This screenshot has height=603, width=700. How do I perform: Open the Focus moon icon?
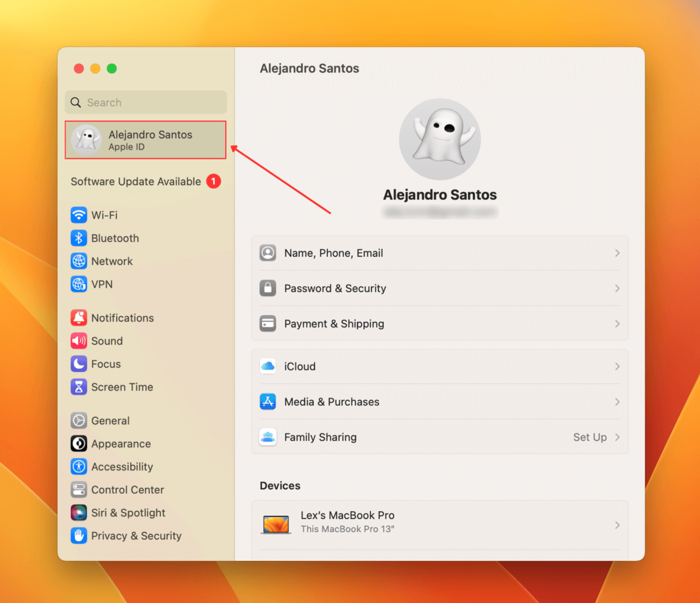(x=79, y=364)
